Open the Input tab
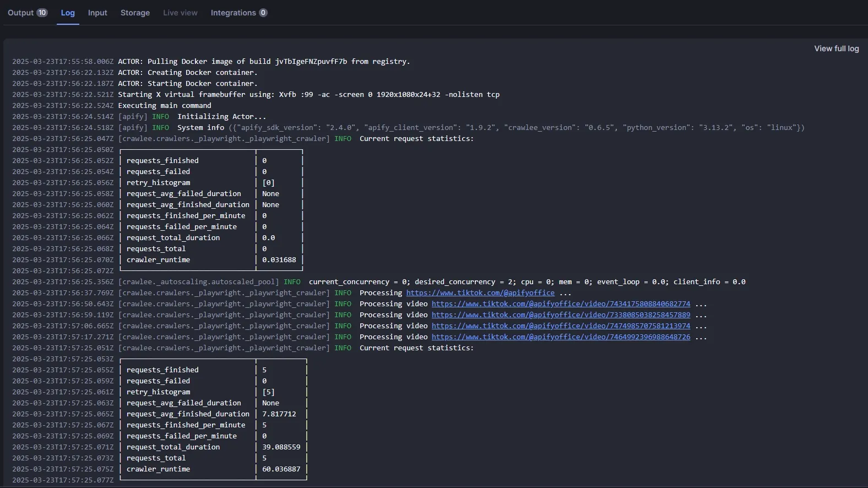The width and height of the screenshot is (868, 488). [97, 13]
